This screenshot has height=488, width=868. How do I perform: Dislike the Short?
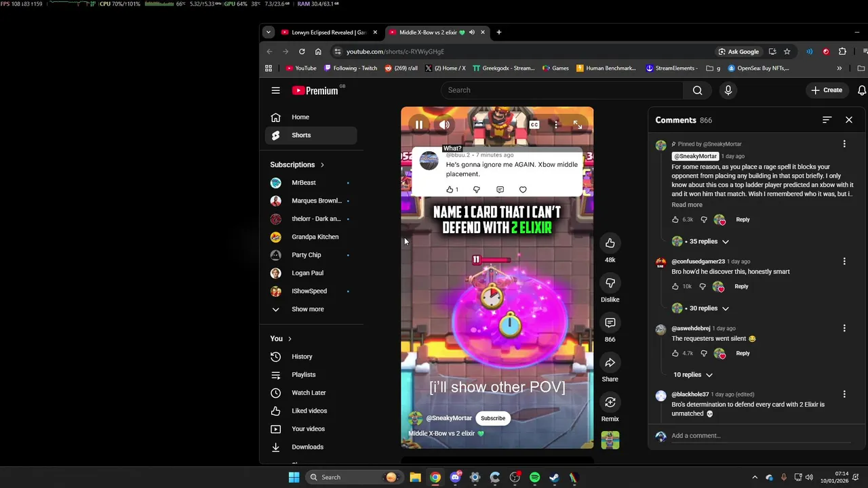tap(610, 283)
